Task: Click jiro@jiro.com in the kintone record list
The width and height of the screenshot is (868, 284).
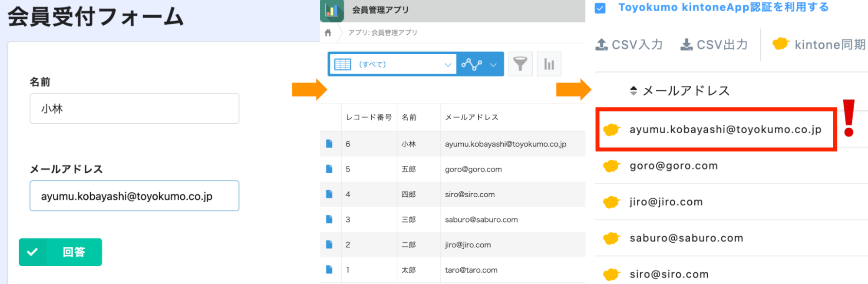Action: (468, 245)
